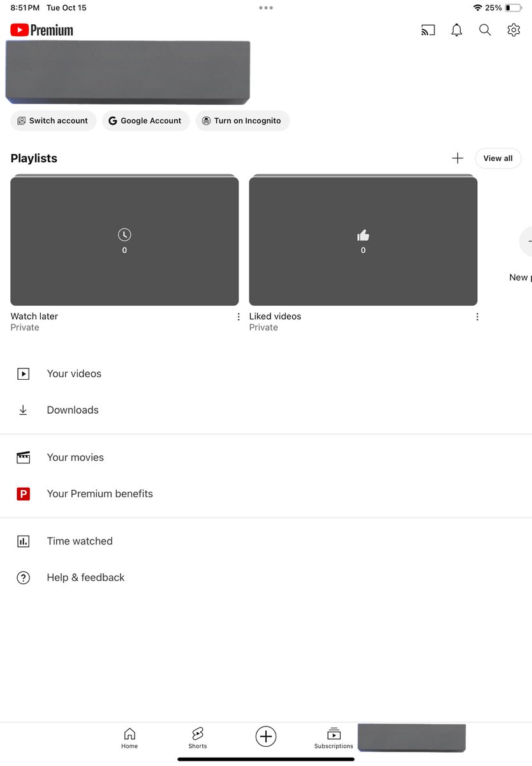Open Help & feedback
Screen dimensions: 532x766
(x=266, y=578)
